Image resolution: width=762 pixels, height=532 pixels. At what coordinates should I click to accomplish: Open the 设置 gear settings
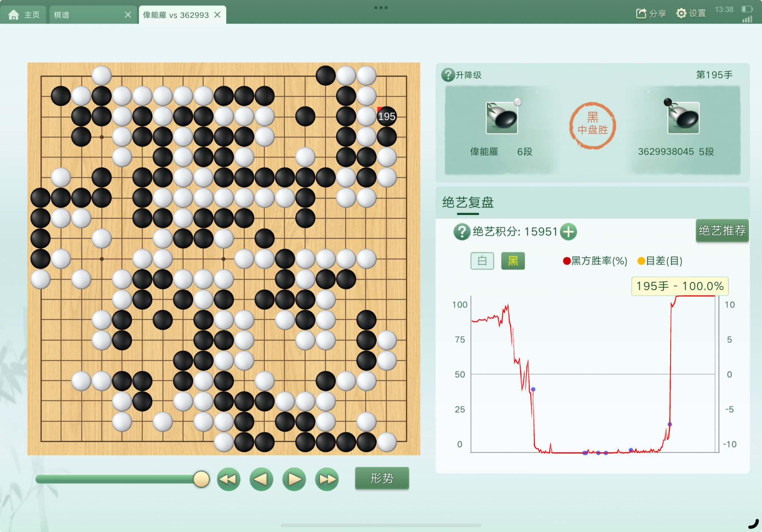pos(681,13)
